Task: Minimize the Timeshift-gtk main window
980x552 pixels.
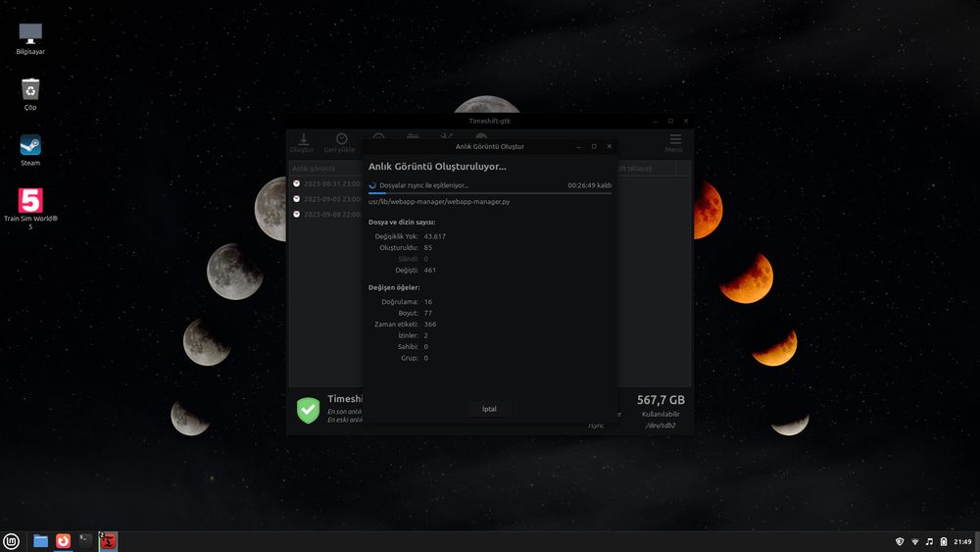Action: point(655,121)
